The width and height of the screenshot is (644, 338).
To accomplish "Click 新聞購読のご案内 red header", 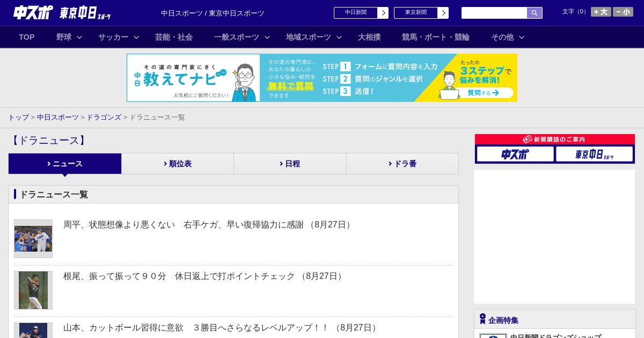I will pyautogui.click(x=555, y=139).
